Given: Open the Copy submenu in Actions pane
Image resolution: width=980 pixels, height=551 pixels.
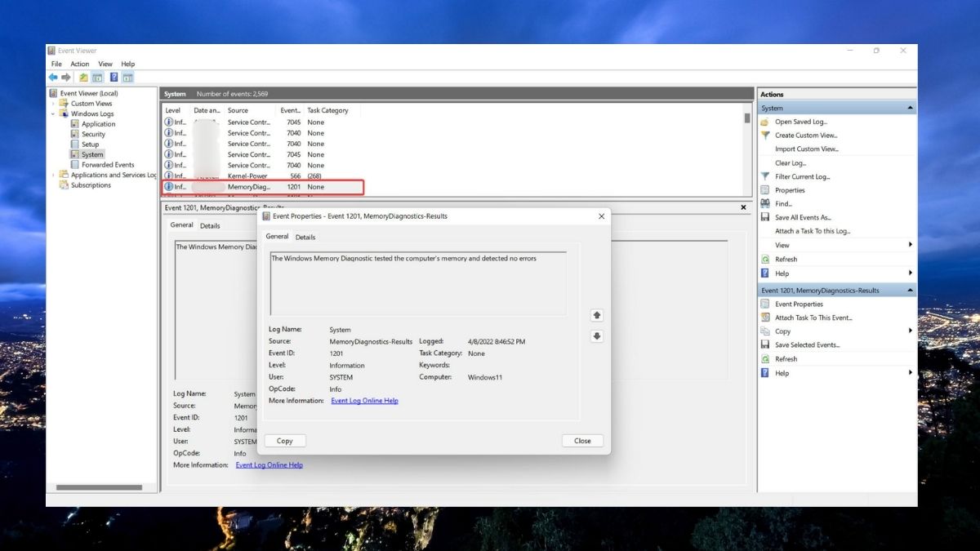Looking at the screenshot, I should point(837,331).
